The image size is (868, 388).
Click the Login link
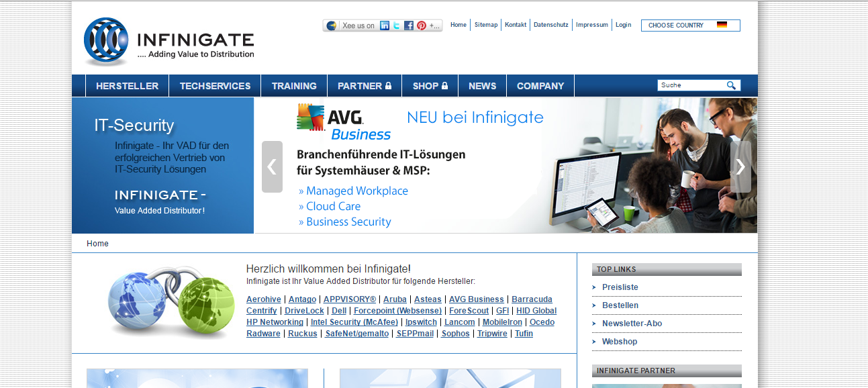pyautogui.click(x=624, y=25)
